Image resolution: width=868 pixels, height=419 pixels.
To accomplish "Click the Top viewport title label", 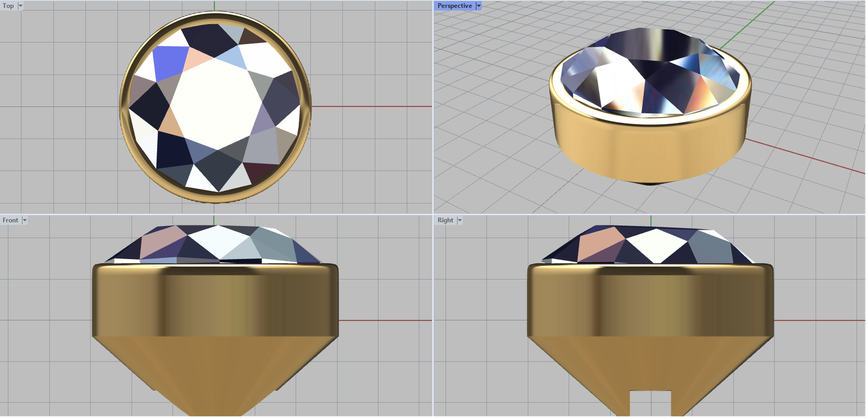I will tap(8, 6).
